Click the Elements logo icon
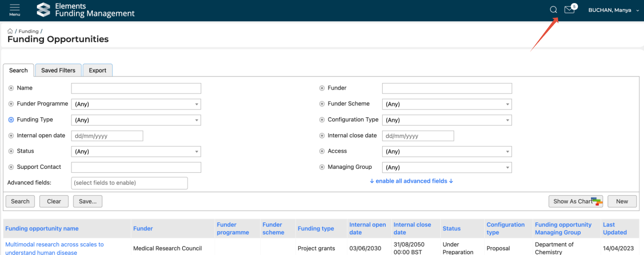The image size is (644, 255). coord(44,10)
